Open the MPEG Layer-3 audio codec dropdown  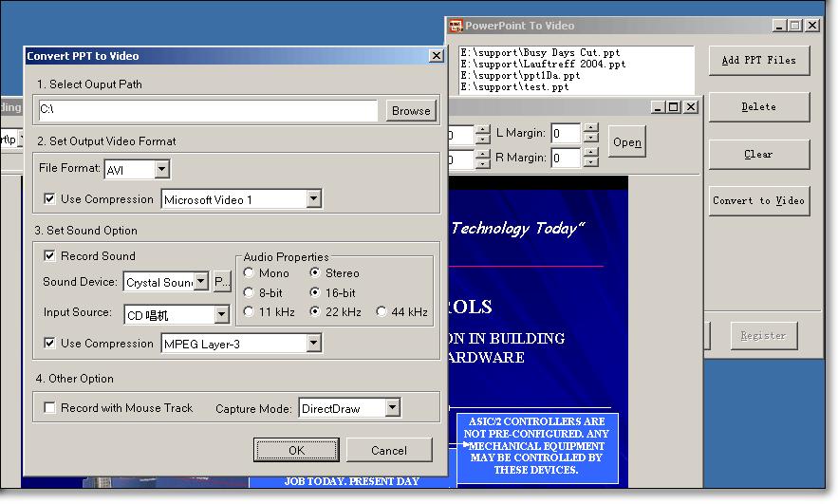pyautogui.click(x=314, y=344)
